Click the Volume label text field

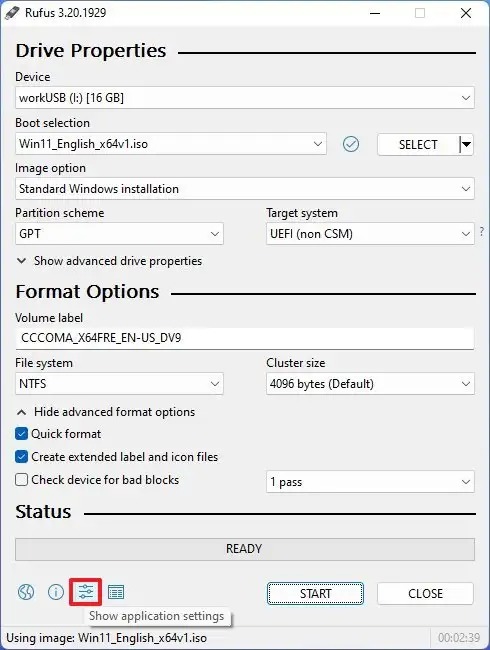245,338
